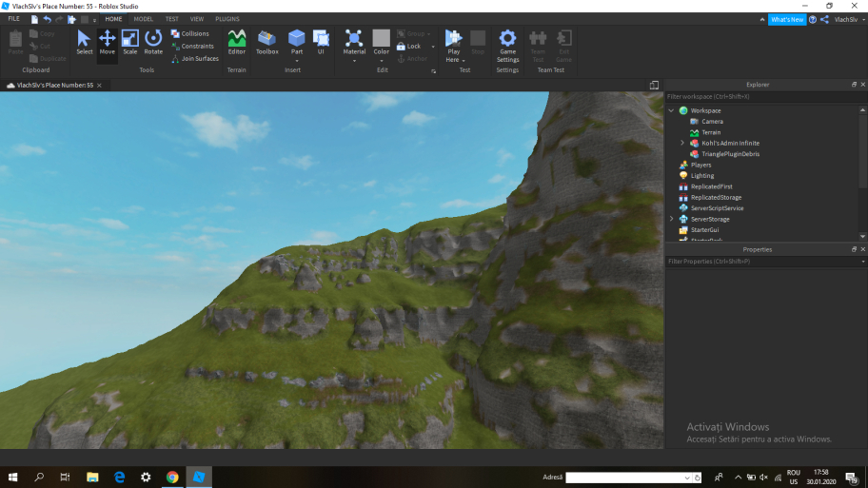The height and width of the screenshot is (488, 868).
Task: Open Game Settings
Action: [x=507, y=44]
